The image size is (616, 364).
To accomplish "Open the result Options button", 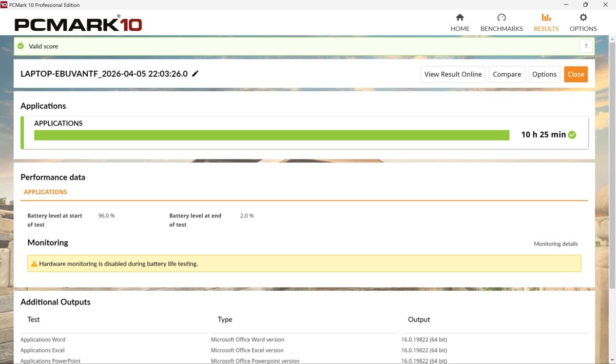I will [x=544, y=74].
